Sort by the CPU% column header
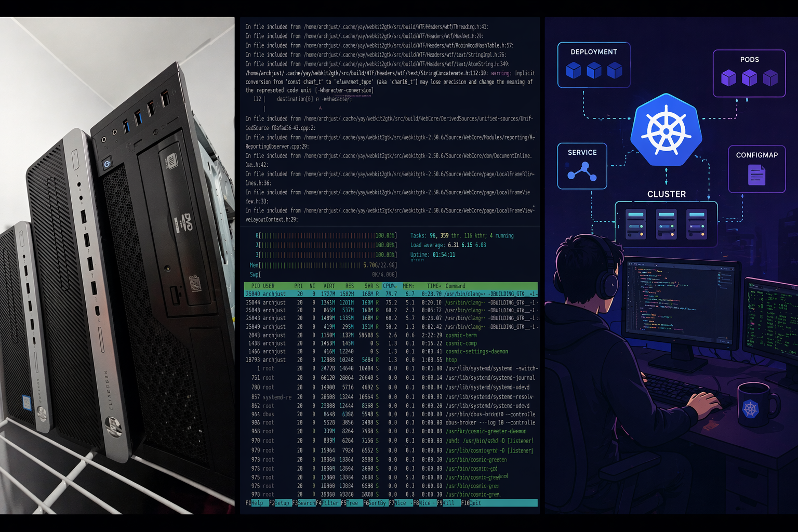 pyautogui.click(x=389, y=286)
